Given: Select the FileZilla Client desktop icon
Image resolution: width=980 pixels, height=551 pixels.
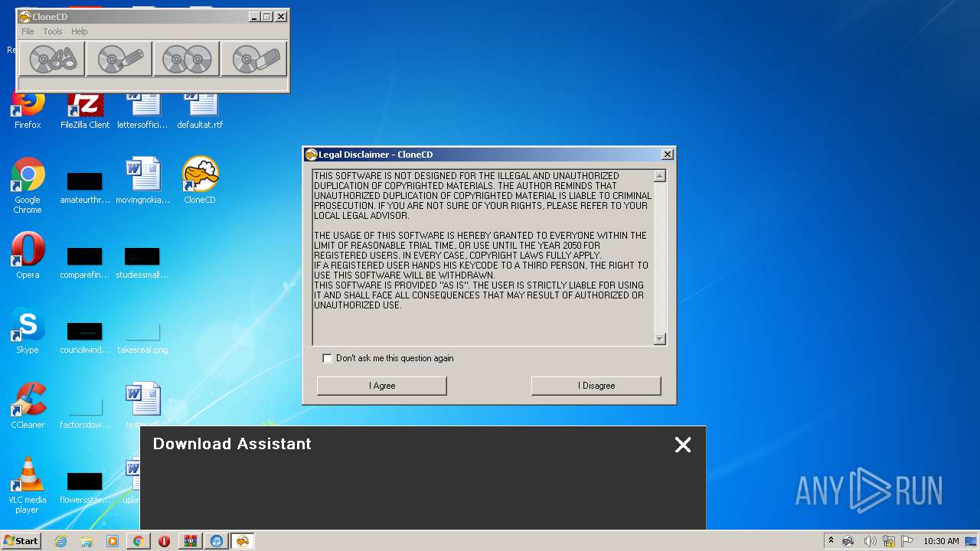Looking at the screenshot, I should 85,108.
